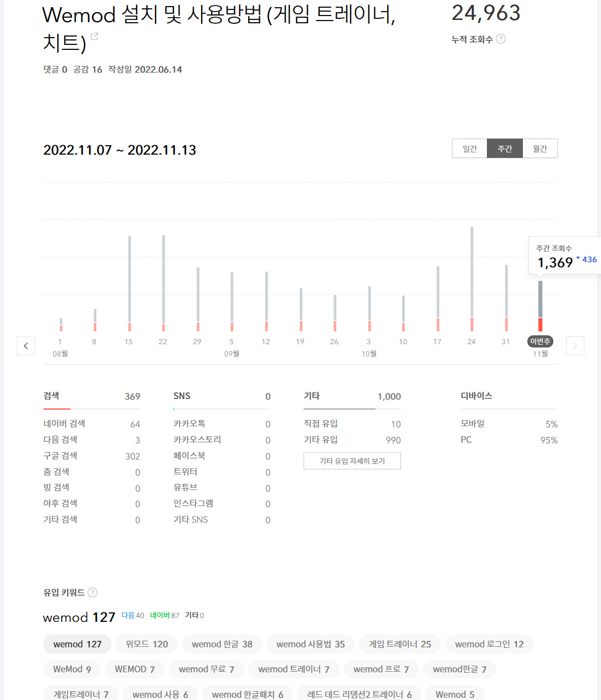Select the 기타 traffic category header

pyautogui.click(x=352, y=396)
